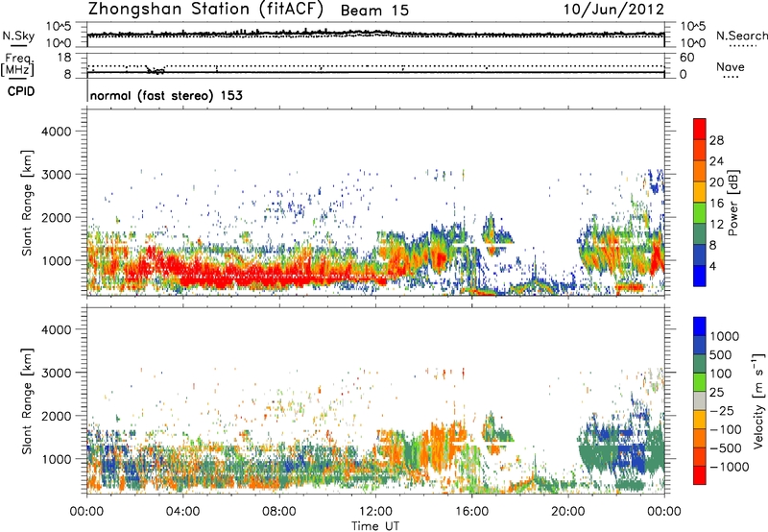
Task: Click dark blue Power segment between 4 and 8
Action: click(700, 254)
